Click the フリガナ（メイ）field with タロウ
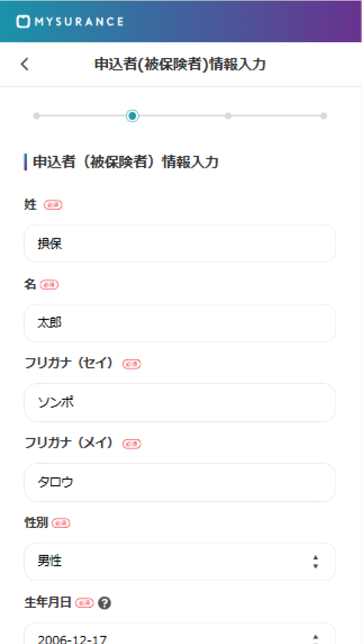The image size is (362, 644). coord(180,482)
